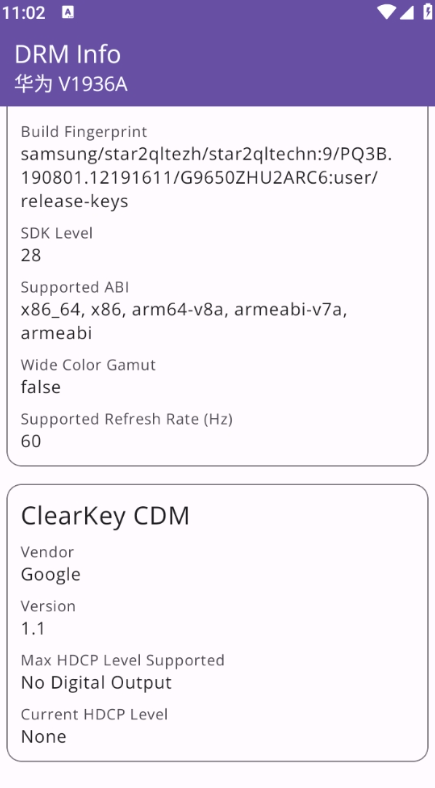Screen dimensions: 435x788
Task: Select the DRM Info app title
Action: 67,54
